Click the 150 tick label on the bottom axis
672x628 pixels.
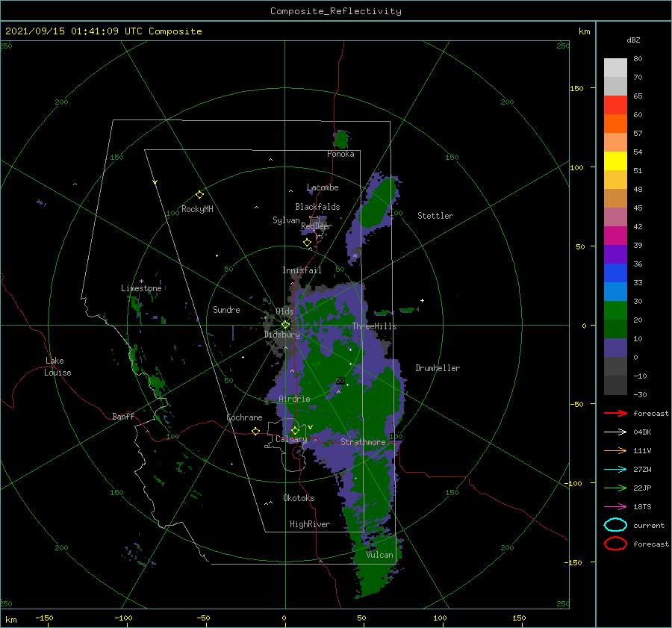519,618
